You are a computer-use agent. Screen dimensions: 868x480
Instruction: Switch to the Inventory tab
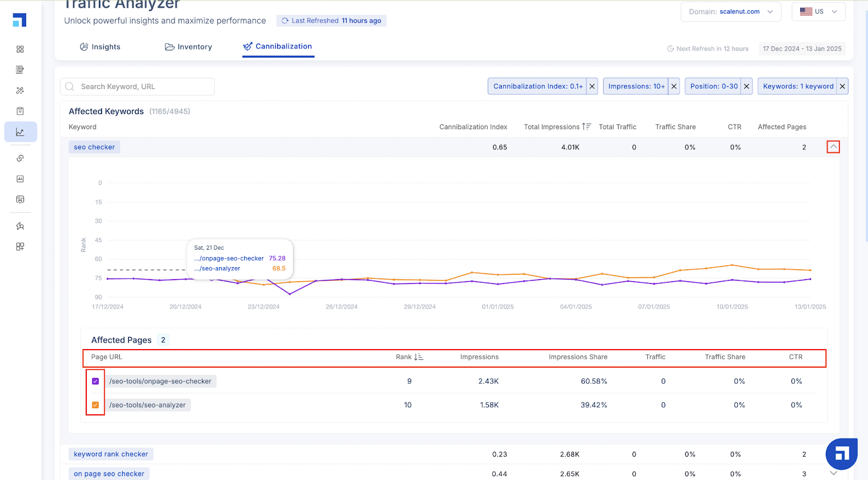coord(188,47)
